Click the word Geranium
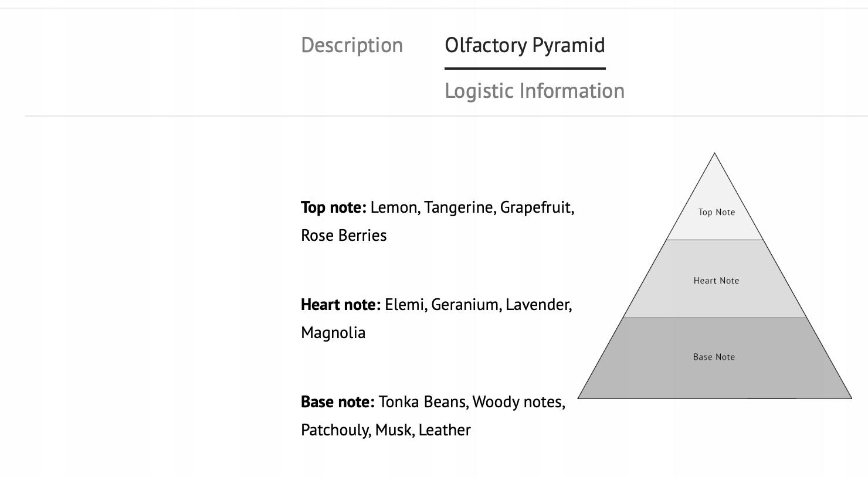 point(466,305)
